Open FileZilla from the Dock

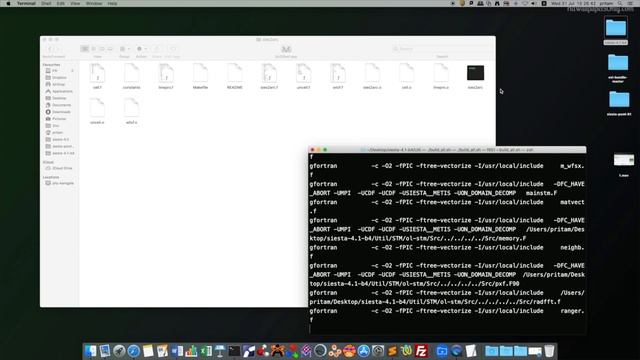pyautogui.click(x=421, y=351)
